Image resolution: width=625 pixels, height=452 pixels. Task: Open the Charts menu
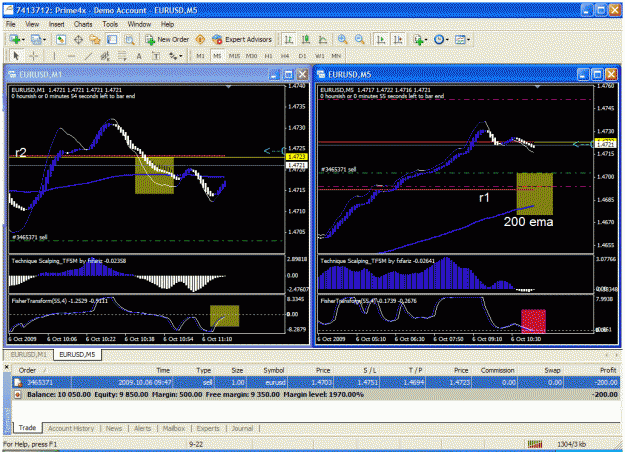[83, 24]
